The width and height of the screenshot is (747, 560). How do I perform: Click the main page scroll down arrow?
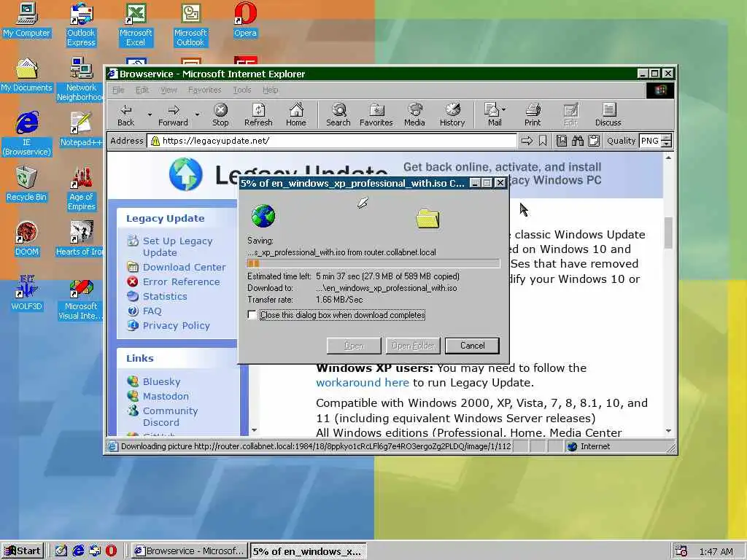pos(668,431)
